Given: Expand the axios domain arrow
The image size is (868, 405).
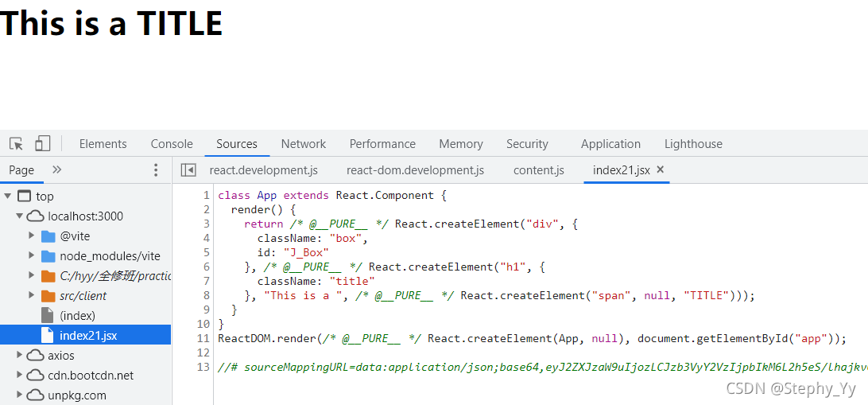Looking at the screenshot, I should (19, 355).
